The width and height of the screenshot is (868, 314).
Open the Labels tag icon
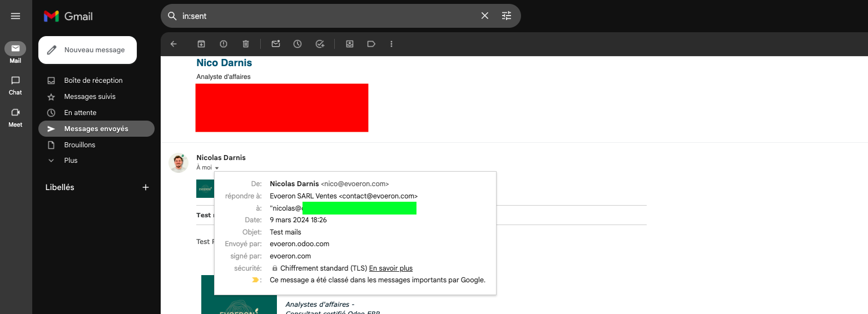tap(371, 44)
